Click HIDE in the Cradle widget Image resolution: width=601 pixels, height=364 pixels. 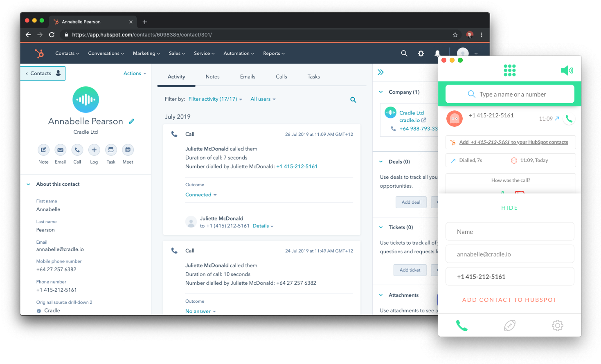coord(509,208)
